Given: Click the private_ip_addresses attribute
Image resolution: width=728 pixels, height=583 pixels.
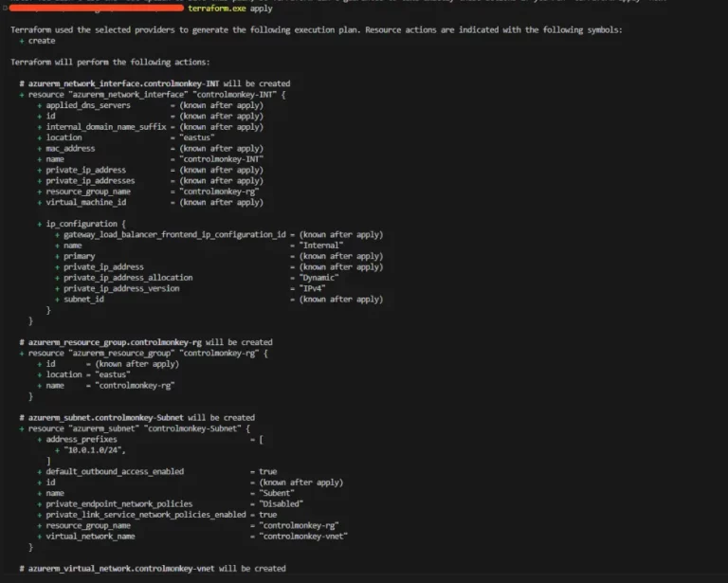Looking at the screenshot, I should click(x=91, y=181).
